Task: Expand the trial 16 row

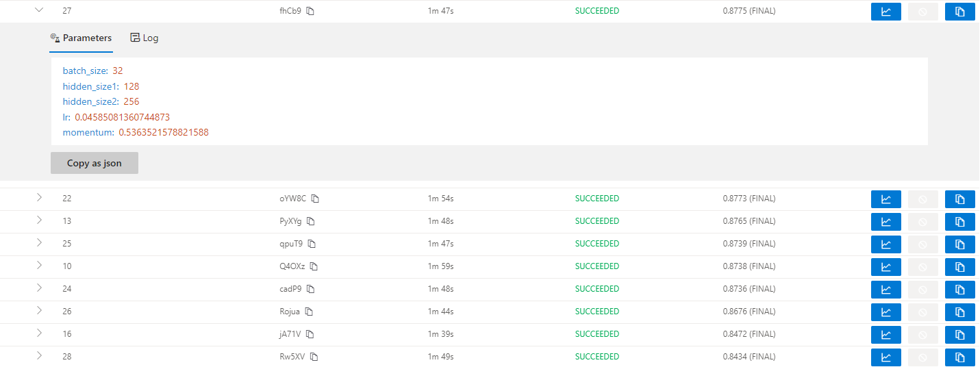Action: coord(39,333)
